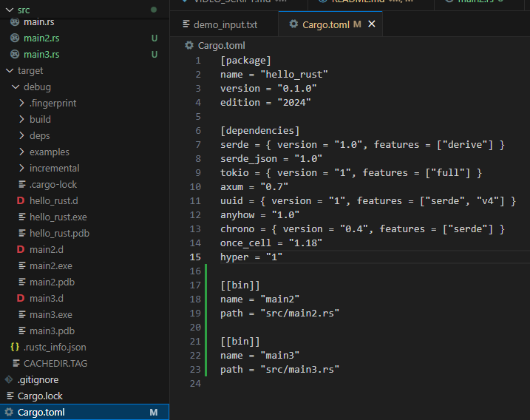Place cursor on the hyper = "1" line
530x420 pixels.
251,257
